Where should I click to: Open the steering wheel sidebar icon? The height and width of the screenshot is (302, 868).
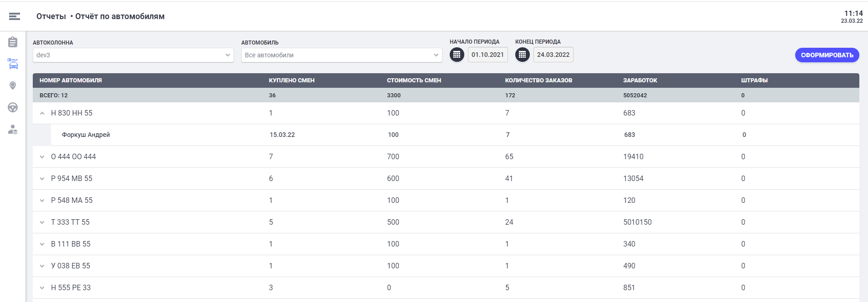13,107
